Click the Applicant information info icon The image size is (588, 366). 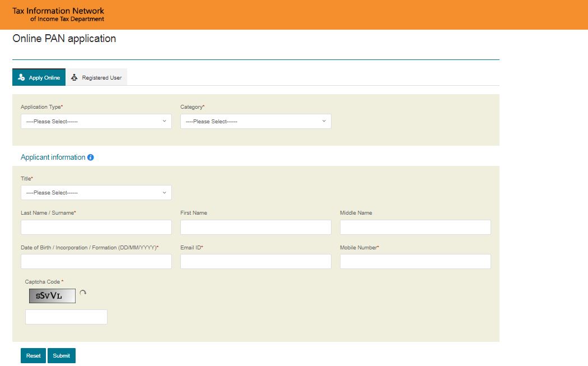[x=91, y=157]
